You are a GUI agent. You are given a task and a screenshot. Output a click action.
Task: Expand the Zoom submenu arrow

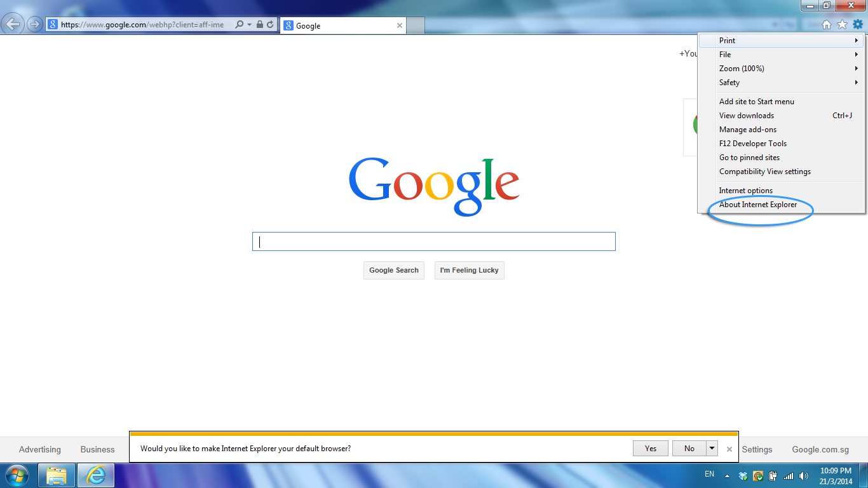[857, 68]
